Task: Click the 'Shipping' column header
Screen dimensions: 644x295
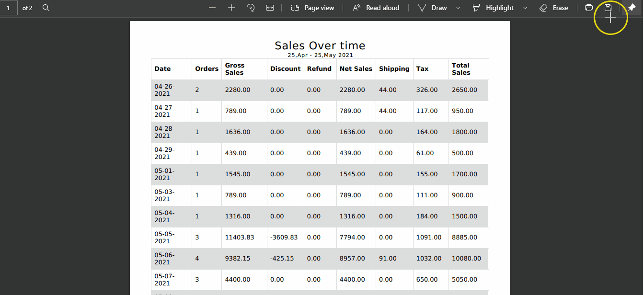Action: 394,69
